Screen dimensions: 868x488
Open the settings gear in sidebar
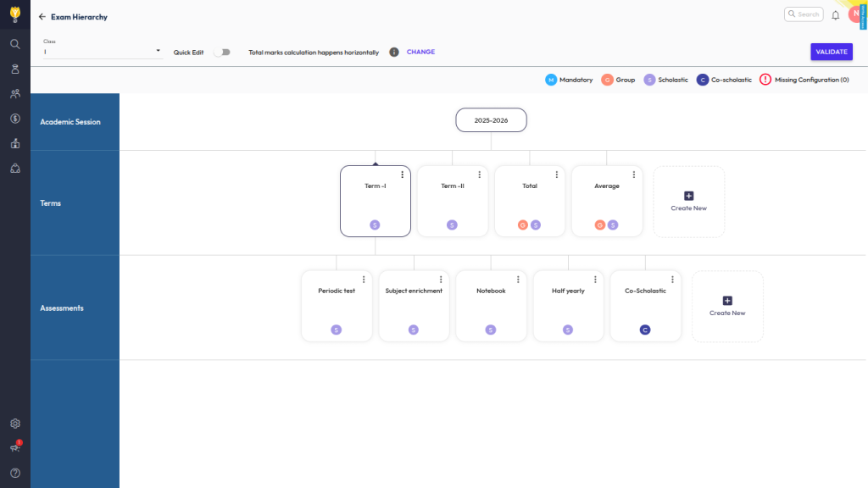tap(15, 424)
